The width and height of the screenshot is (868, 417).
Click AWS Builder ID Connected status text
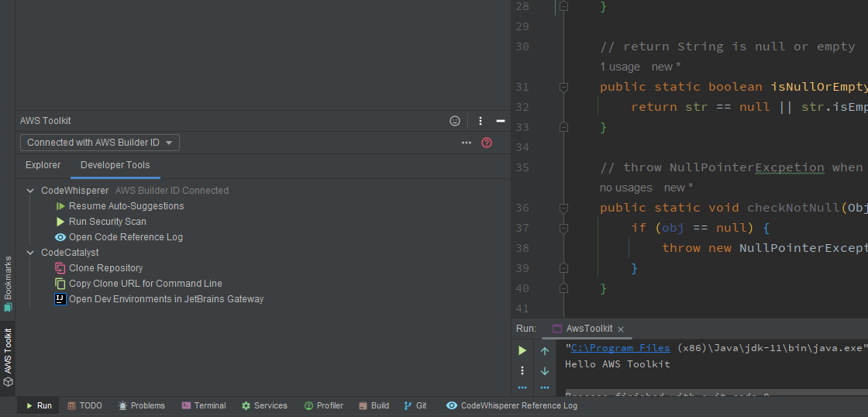coord(171,191)
